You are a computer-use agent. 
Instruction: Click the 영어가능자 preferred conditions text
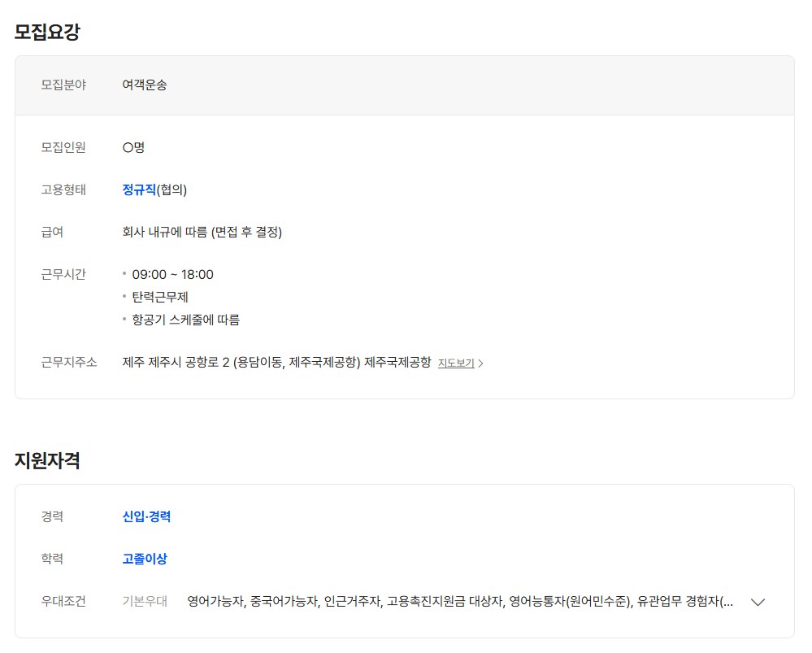pos(215,602)
